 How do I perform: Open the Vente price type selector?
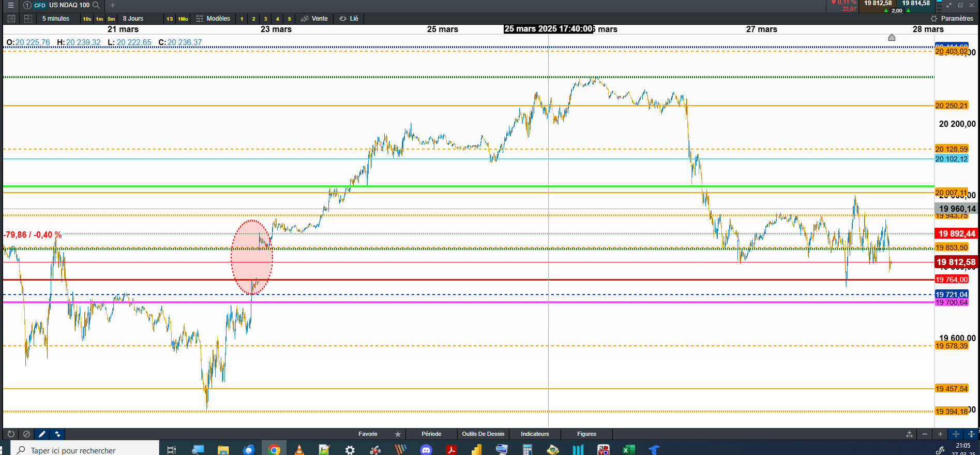coord(314,19)
